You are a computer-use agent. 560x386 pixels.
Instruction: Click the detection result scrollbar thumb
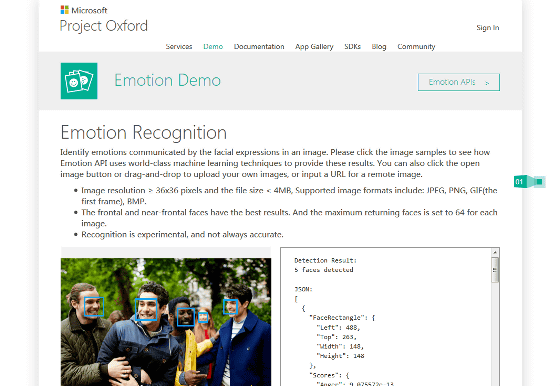495,270
